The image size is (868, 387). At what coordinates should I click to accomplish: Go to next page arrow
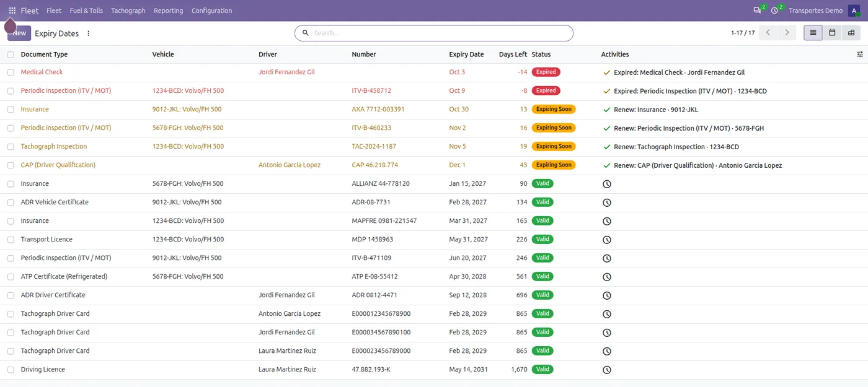pos(787,33)
